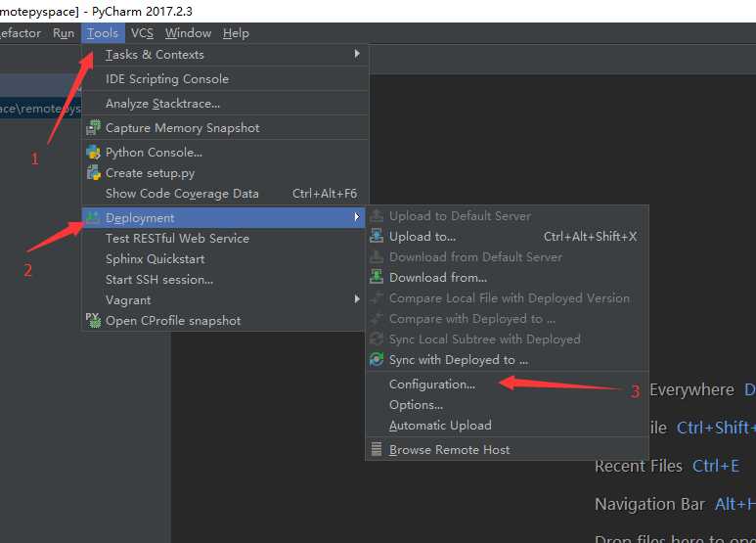Click Compare Local File with Deployed Version
The width and height of the screenshot is (756, 543).
tap(507, 298)
